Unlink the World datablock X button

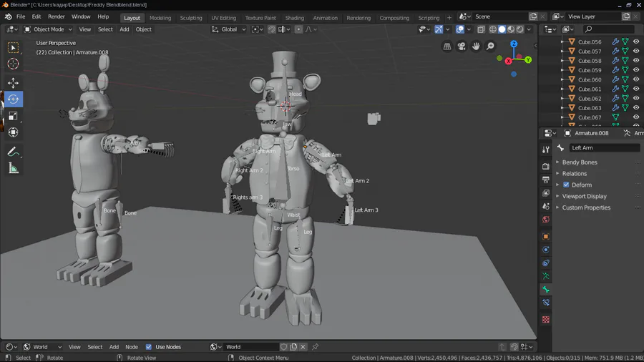(x=303, y=347)
